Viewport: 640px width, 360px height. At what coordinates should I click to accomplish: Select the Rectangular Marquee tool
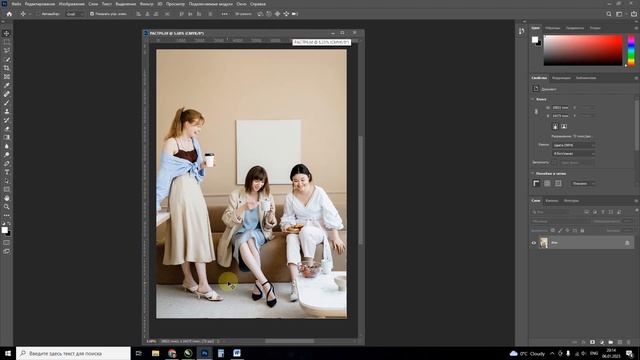tap(7, 42)
